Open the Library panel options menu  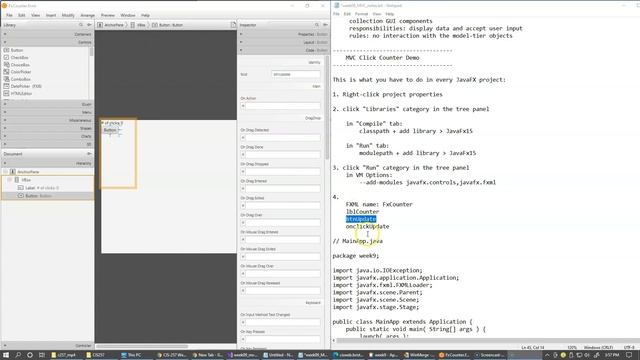click(89, 25)
